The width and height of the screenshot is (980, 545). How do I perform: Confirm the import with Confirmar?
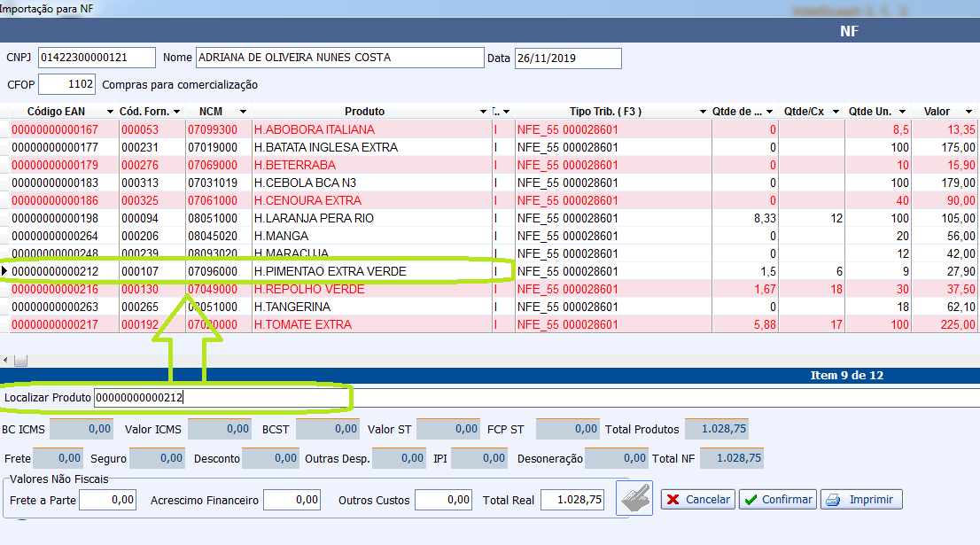click(x=777, y=500)
